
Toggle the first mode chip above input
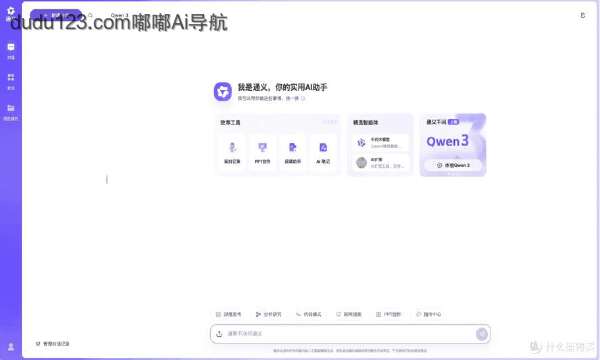pyautogui.click(x=228, y=314)
